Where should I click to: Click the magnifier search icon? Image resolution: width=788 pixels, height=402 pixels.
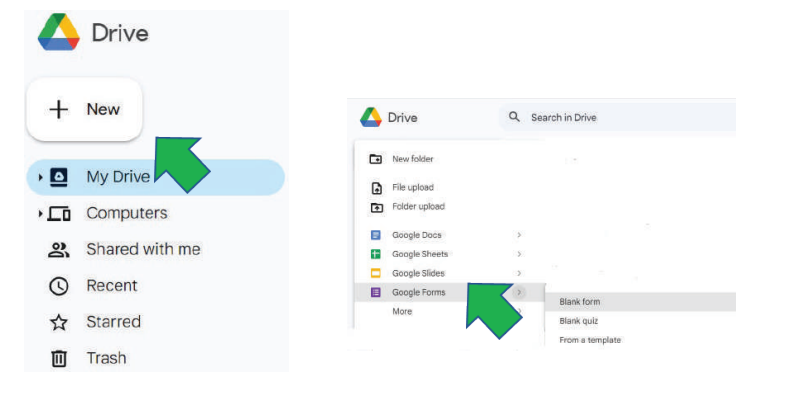pos(515,117)
